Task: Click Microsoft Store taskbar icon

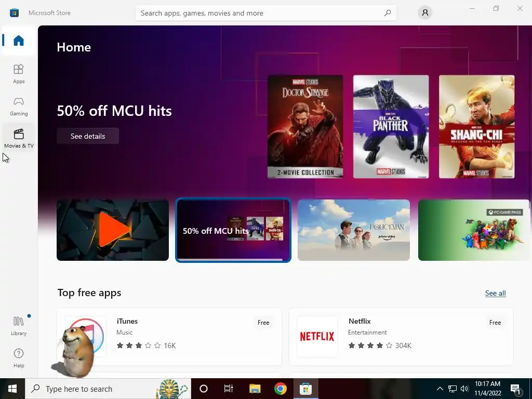Action: 305,389
